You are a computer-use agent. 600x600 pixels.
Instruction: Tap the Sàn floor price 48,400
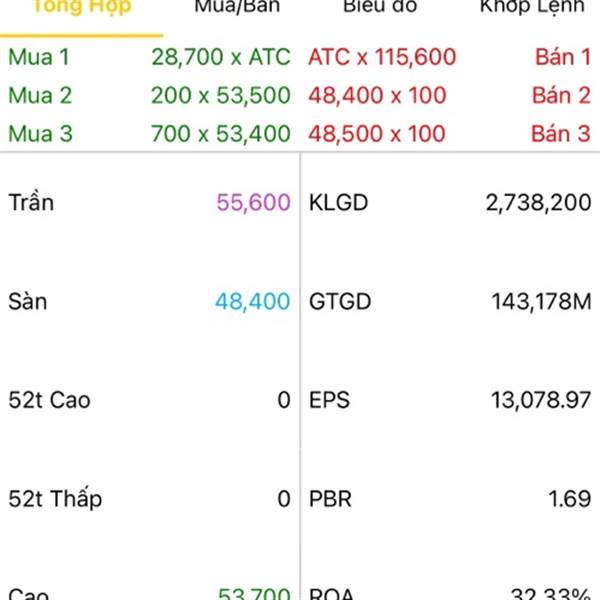click(253, 302)
